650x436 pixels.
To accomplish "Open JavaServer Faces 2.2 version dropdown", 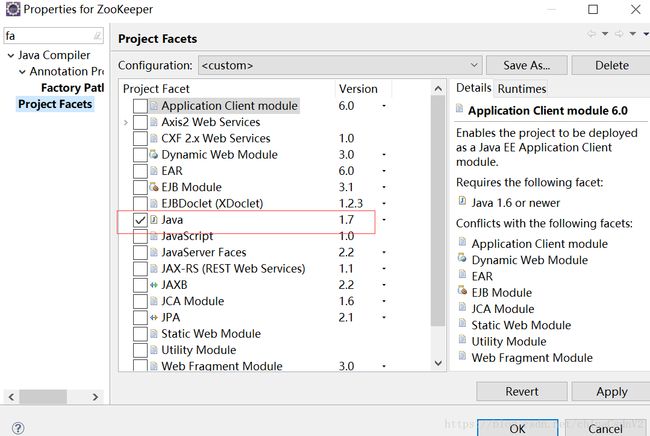I will click(384, 252).
